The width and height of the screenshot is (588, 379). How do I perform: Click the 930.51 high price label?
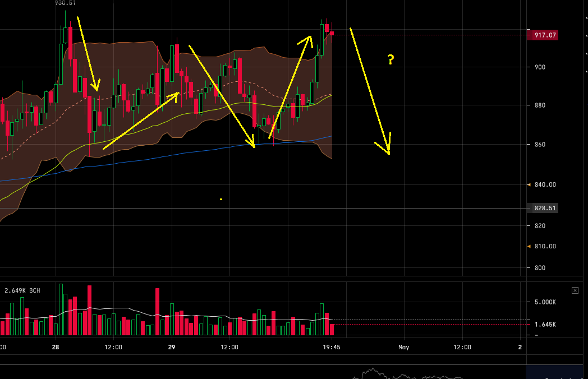click(x=65, y=3)
